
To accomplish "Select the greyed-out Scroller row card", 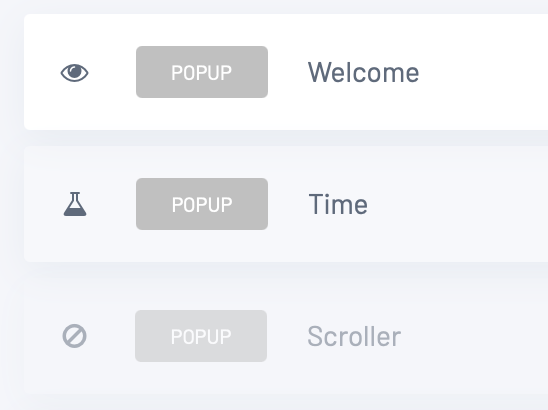I will 286,336.
